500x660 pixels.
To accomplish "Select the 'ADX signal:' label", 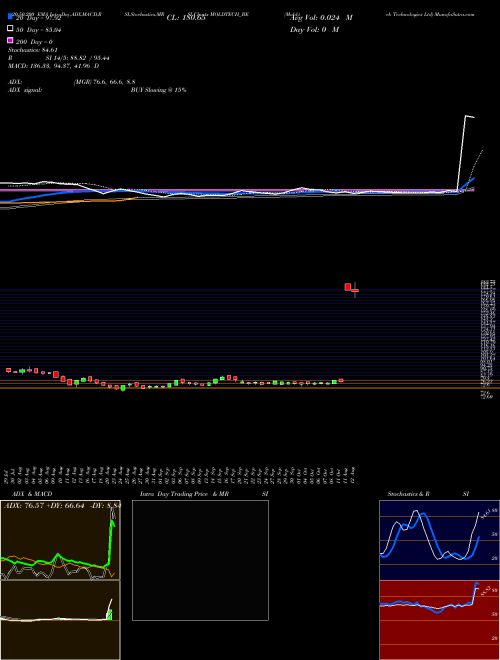I will (x=25, y=90).
